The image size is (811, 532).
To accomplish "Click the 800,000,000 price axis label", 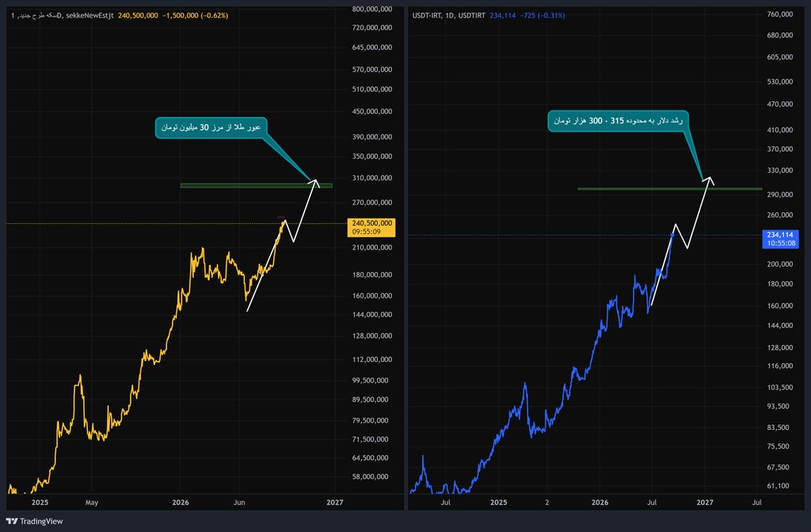I will [x=372, y=9].
